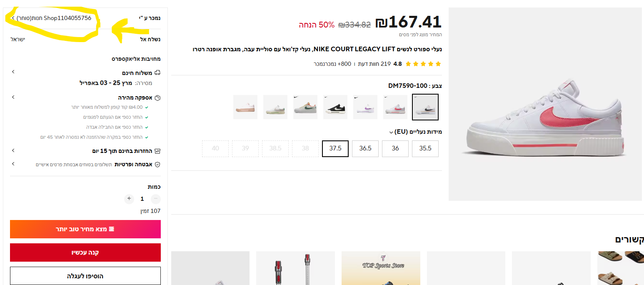644x285 pixels.
Task: Click the security and privacy shield icon
Action: tap(157, 165)
